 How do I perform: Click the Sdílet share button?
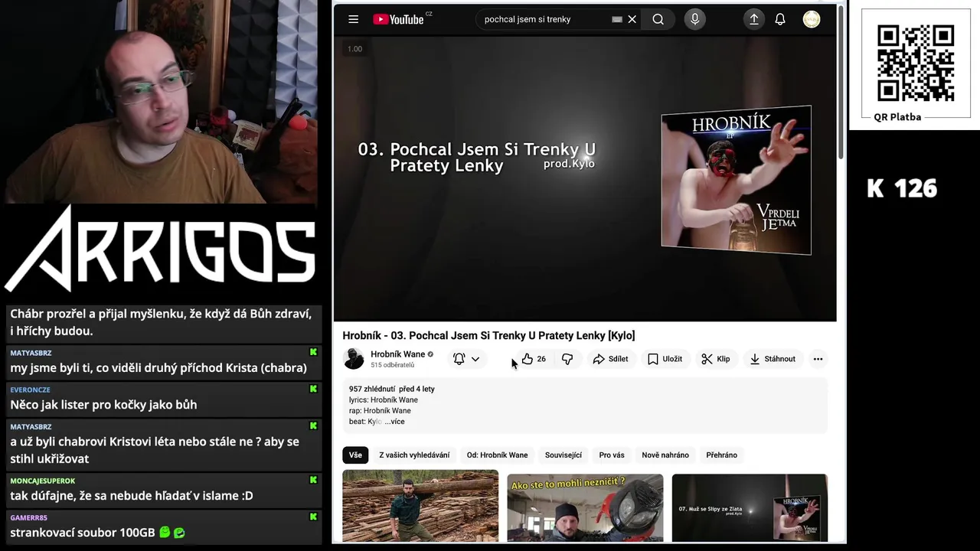pyautogui.click(x=610, y=359)
